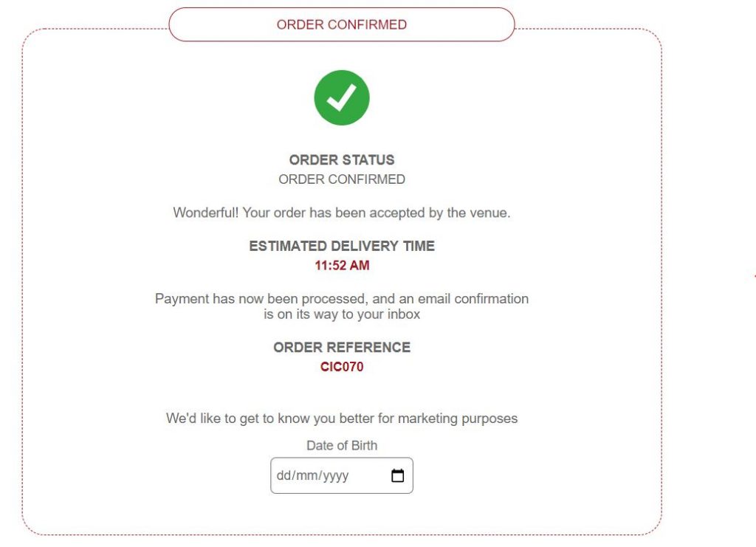Viewport: 756px width, 547px height.
Task: Click the word Wonderful! in the message
Action: tap(206, 213)
